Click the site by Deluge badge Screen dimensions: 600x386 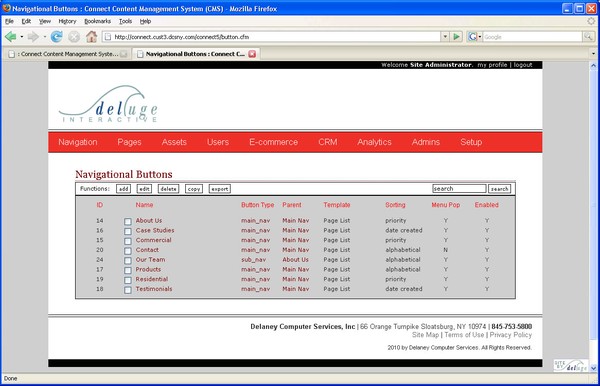570,366
